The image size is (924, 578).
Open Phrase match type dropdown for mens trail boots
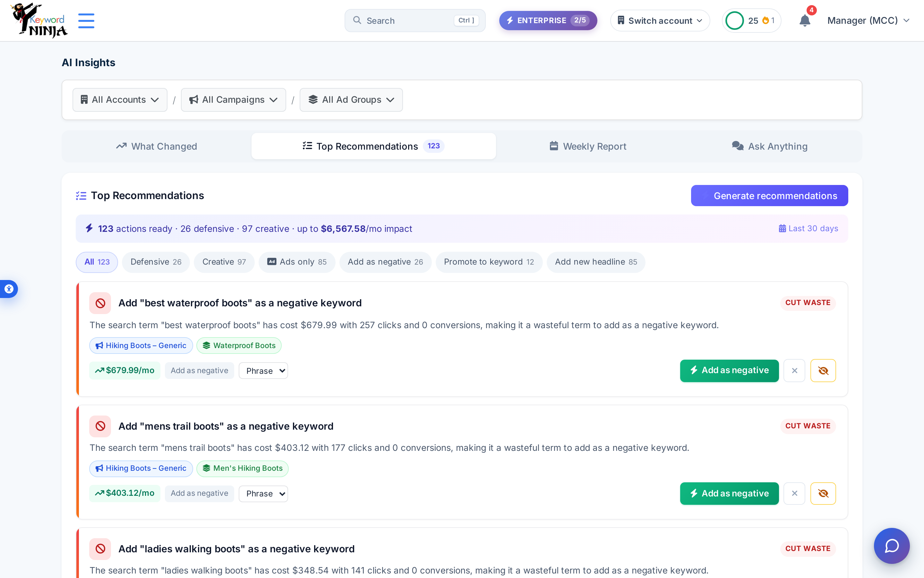[x=263, y=494]
